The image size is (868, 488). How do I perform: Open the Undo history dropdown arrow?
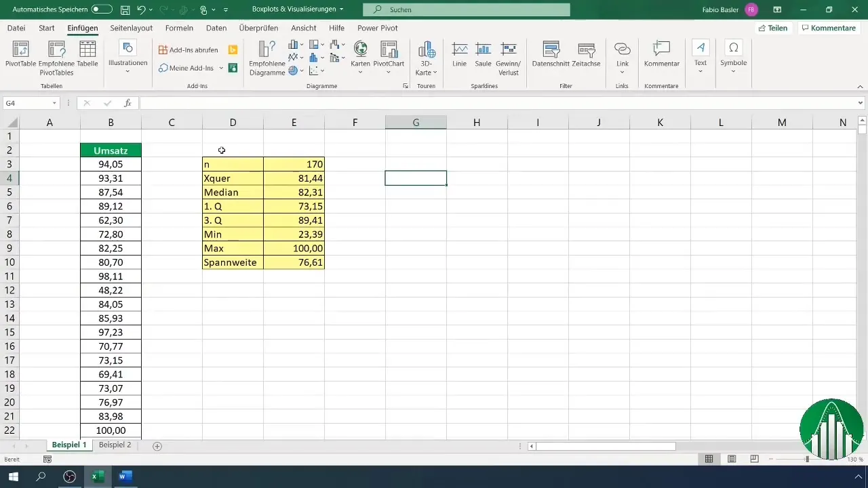(x=151, y=9)
